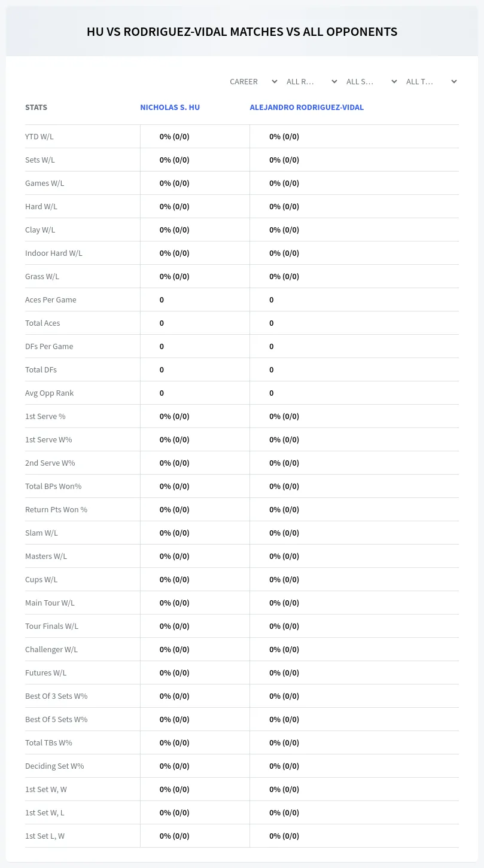Click chevron arrow next to ALL T…
This screenshot has width=484, height=868.
454,81
